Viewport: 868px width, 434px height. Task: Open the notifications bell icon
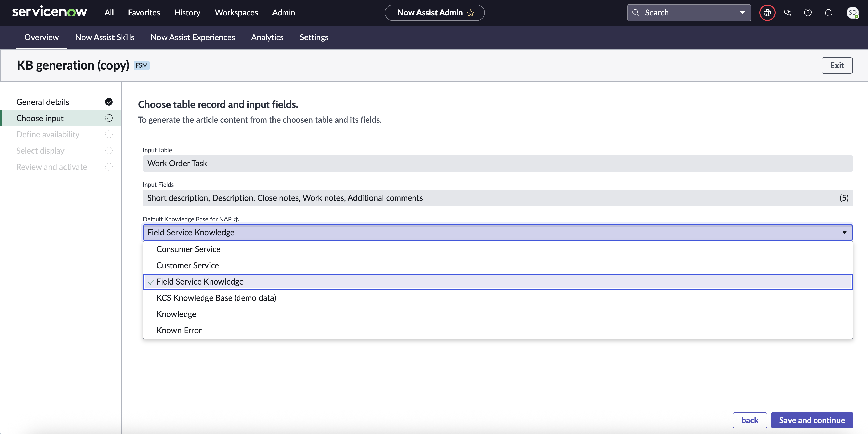pos(828,13)
